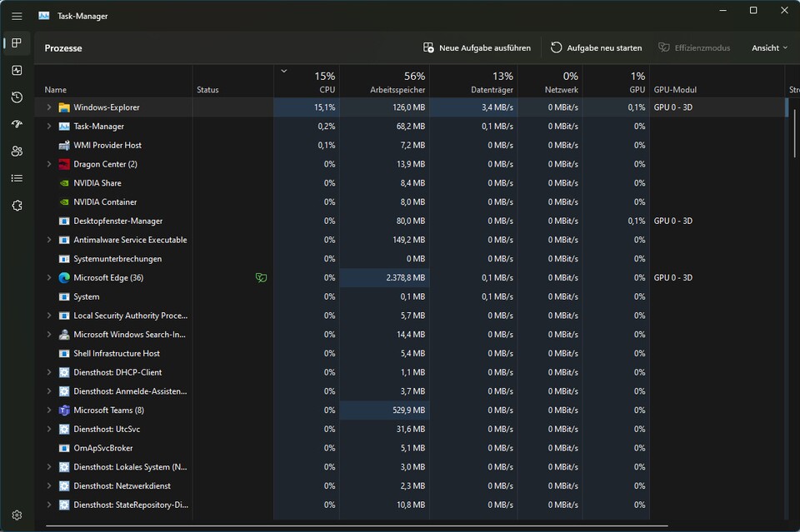
Task: Open the App history sidebar icon
Action: pyautogui.click(x=17, y=97)
